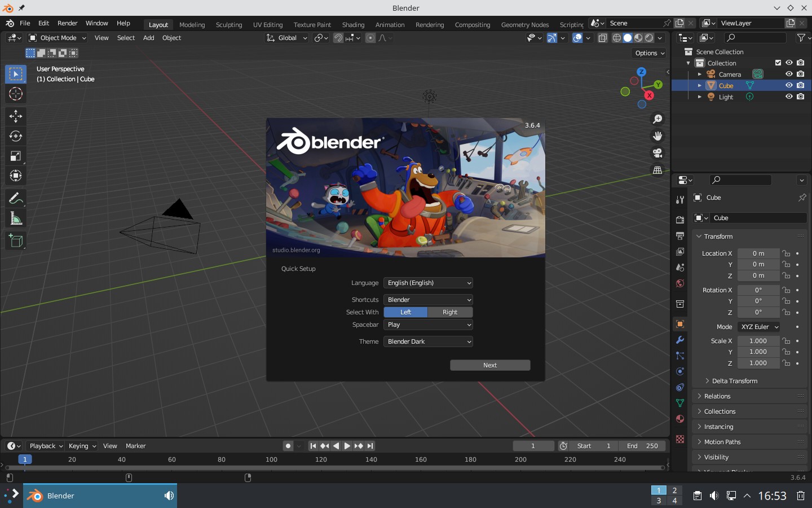The height and width of the screenshot is (508, 812).
Task: Open the Language dropdown
Action: click(x=428, y=283)
